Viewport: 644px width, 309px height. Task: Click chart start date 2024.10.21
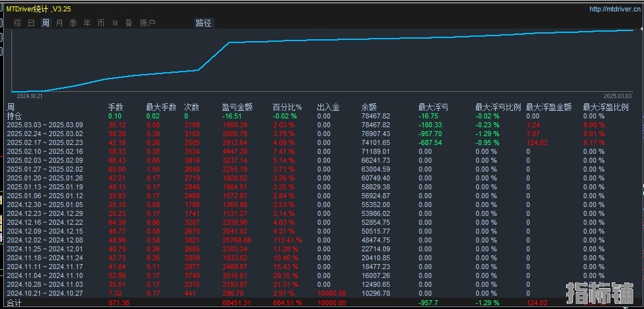coord(30,96)
